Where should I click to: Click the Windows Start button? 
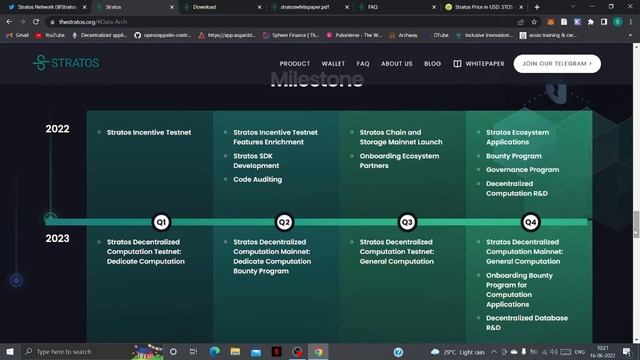(10, 351)
